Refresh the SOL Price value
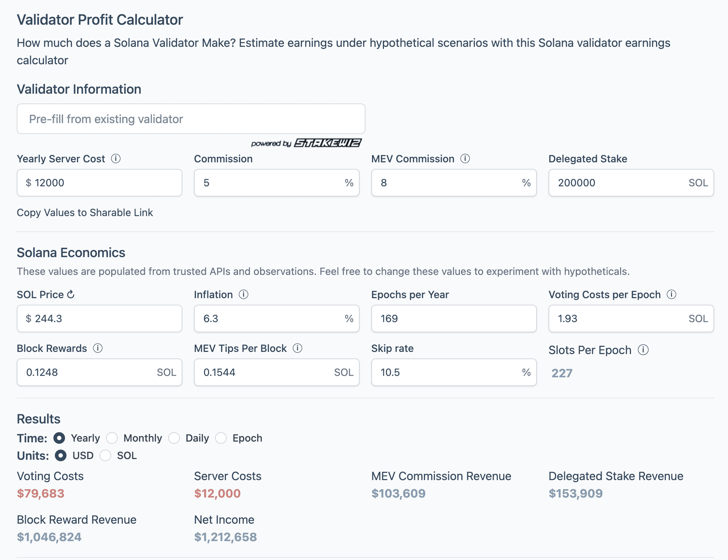728x560 pixels. 71,295
